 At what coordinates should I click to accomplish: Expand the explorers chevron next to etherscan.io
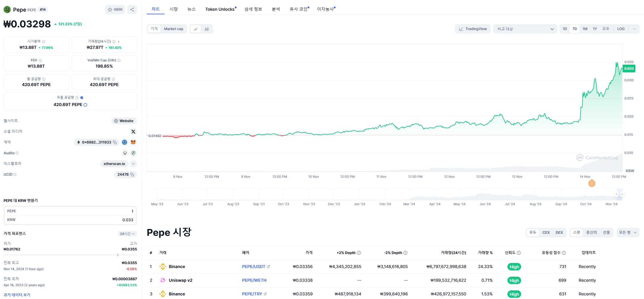(x=133, y=164)
